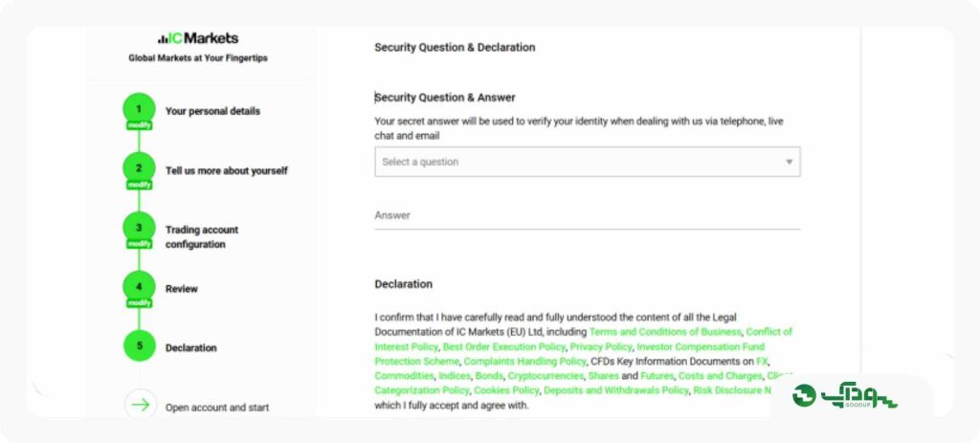Click the arrow icon for Open account
The height and width of the screenshot is (443, 980).
[140, 405]
